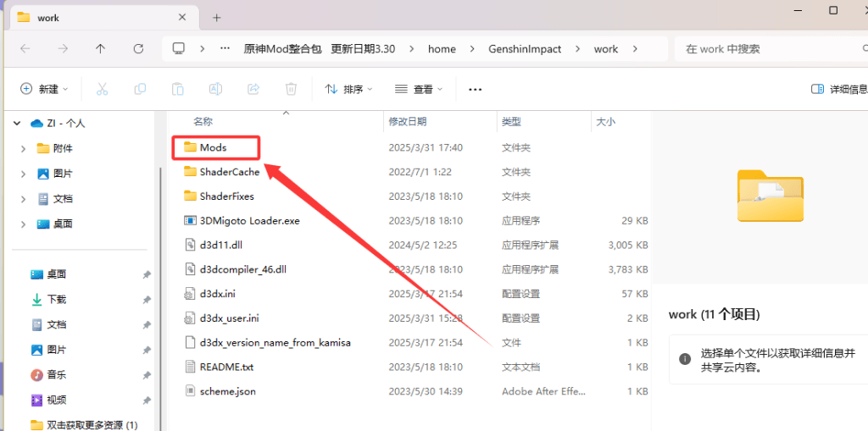Expand the 附件 folder in sidebar
Screen dimensions: 868x431
point(24,148)
